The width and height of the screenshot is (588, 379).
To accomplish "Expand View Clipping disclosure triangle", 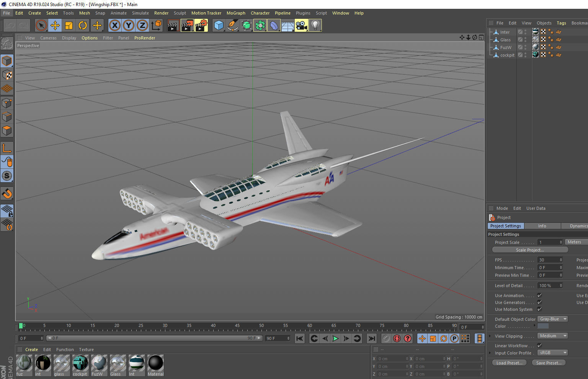I will click(x=490, y=336).
